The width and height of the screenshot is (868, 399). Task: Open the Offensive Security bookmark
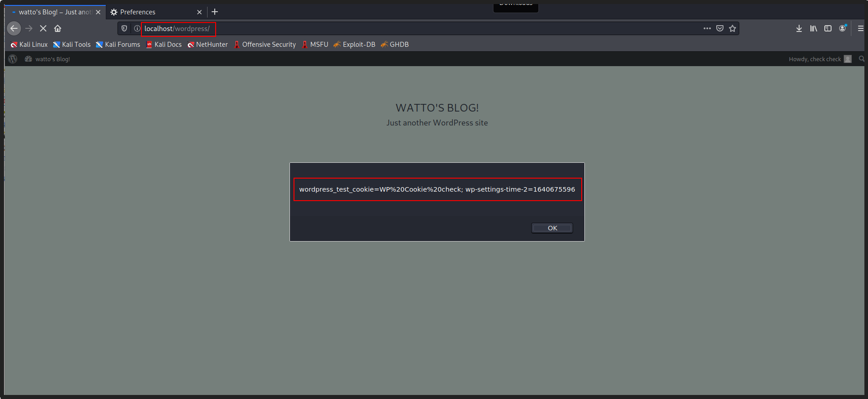click(265, 45)
